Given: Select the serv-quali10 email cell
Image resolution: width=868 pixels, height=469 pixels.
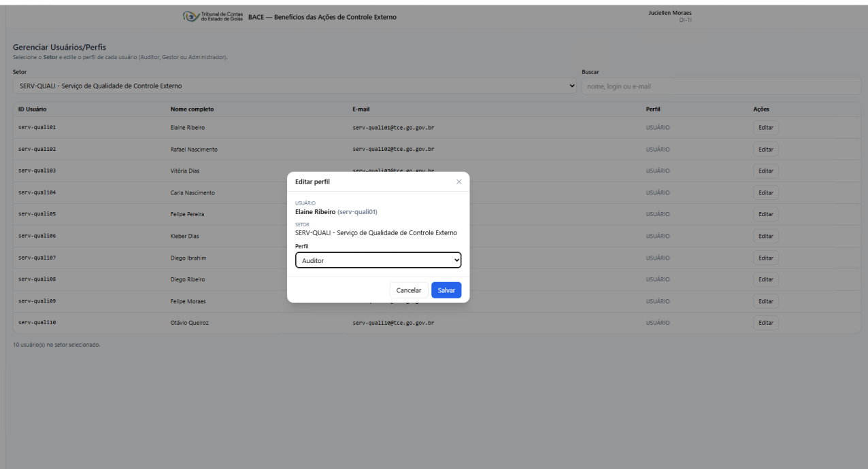Looking at the screenshot, I should pos(393,323).
